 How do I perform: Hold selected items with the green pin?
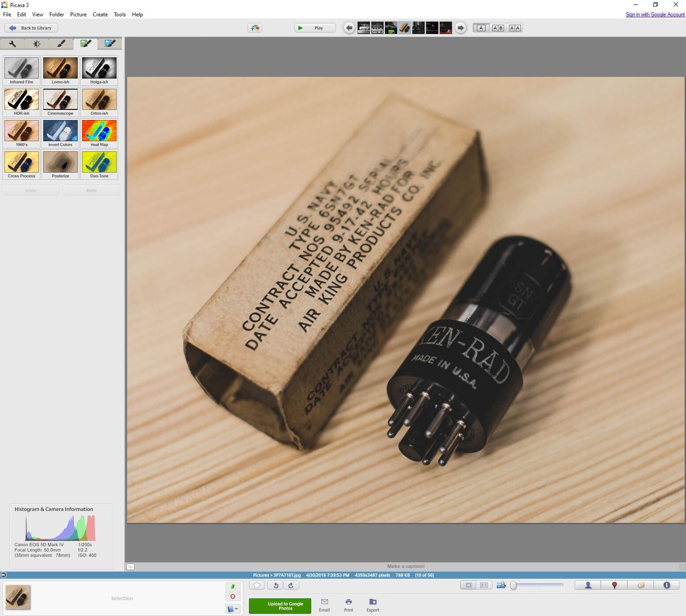click(x=233, y=587)
